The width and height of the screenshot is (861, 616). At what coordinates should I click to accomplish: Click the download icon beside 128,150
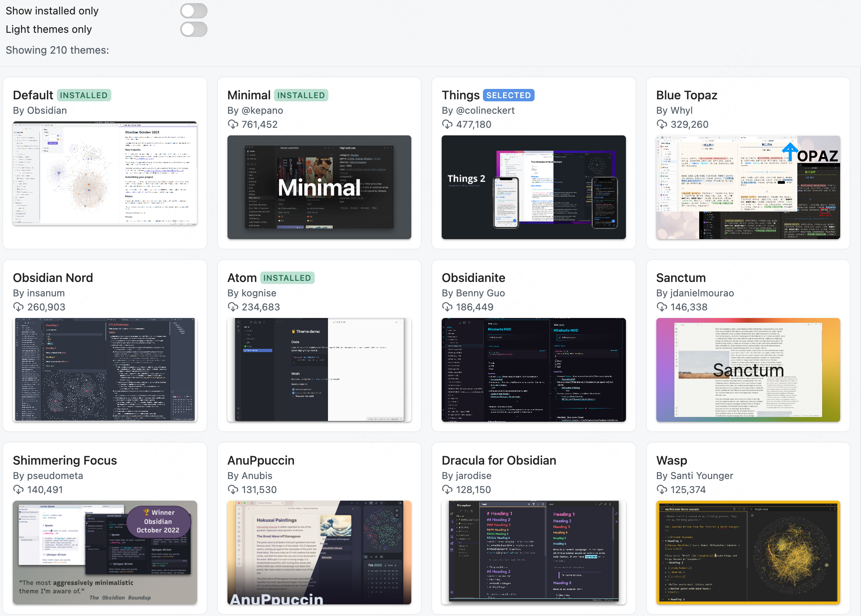(x=447, y=490)
